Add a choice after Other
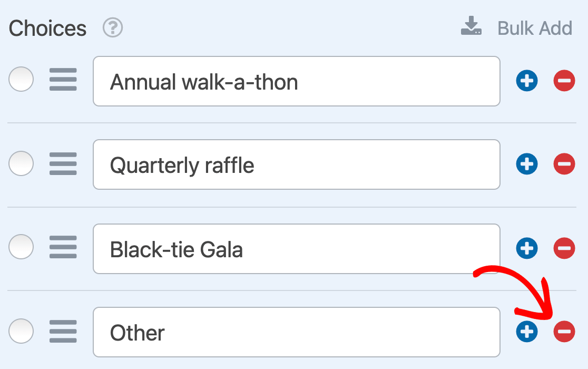 pos(527,332)
